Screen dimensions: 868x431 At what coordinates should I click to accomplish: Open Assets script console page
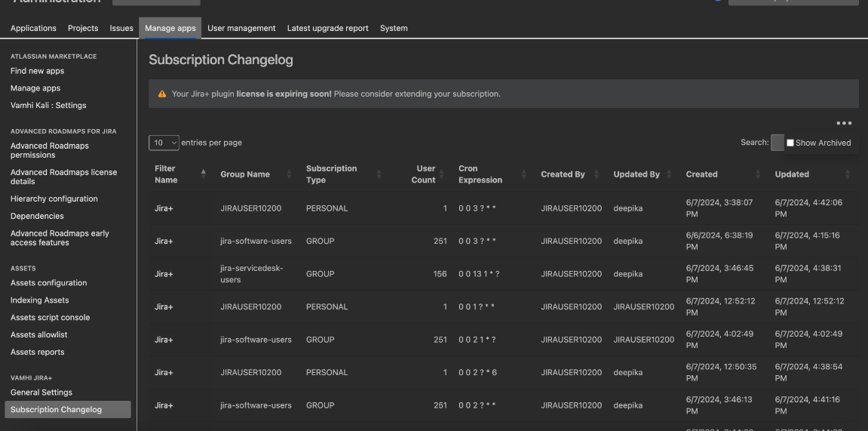point(50,318)
